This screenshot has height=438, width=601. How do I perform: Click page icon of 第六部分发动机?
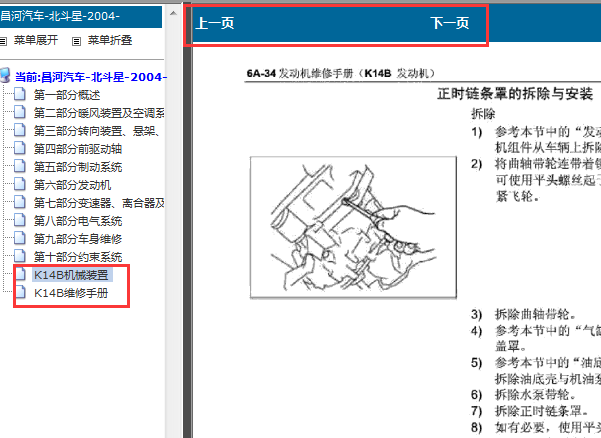point(20,184)
